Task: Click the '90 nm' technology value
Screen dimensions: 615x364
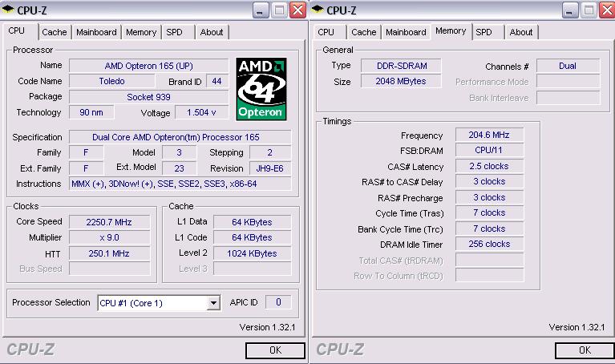Action: (91, 112)
